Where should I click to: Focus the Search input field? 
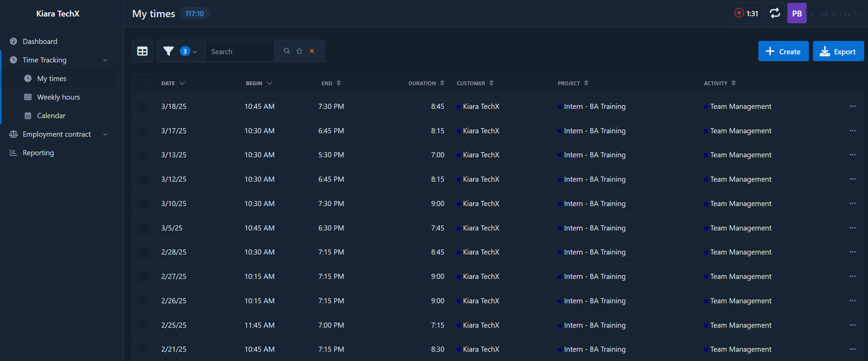pyautogui.click(x=240, y=52)
